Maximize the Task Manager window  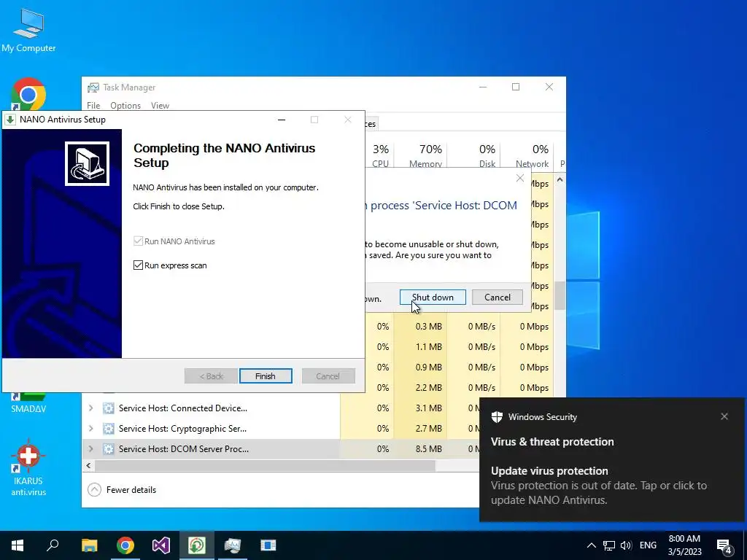click(x=516, y=87)
